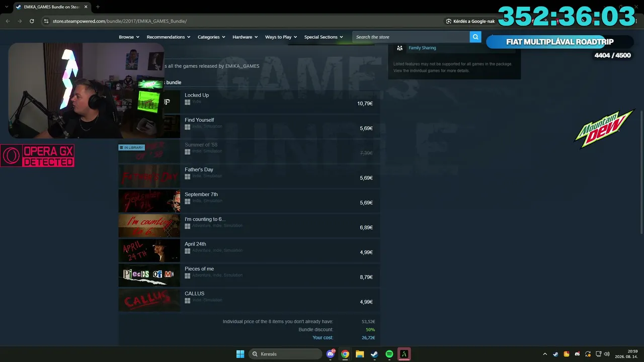
Task: Focus the Search the store field
Action: [411, 37]
